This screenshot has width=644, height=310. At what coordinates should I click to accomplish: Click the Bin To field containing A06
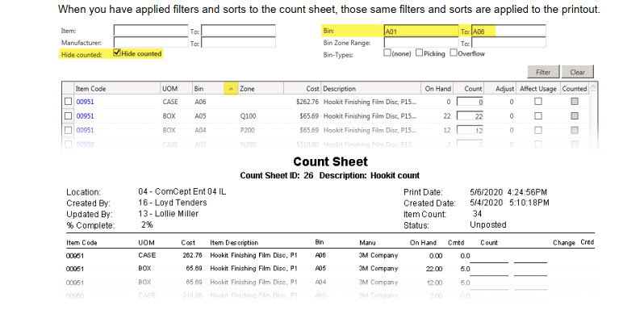point(508,31)
